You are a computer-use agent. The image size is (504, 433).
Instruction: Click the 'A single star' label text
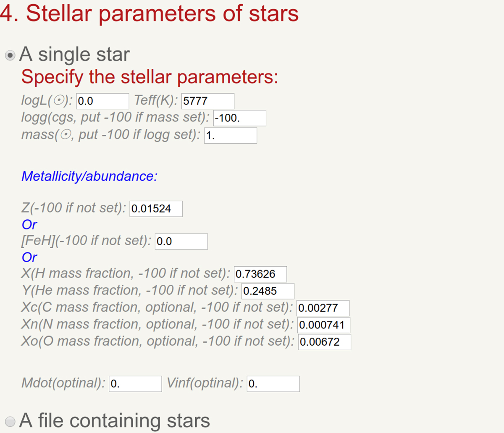tap(74, 55)
